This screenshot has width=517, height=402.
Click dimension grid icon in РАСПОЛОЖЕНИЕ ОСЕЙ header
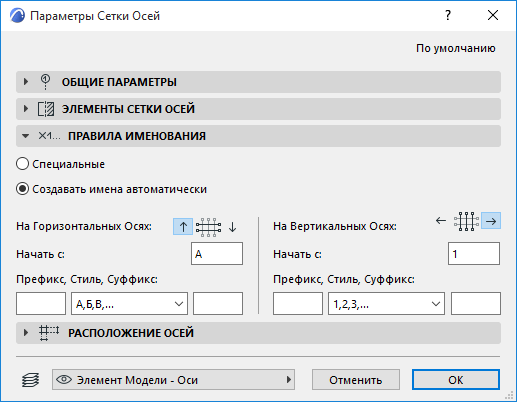click(x=49, y=333)
